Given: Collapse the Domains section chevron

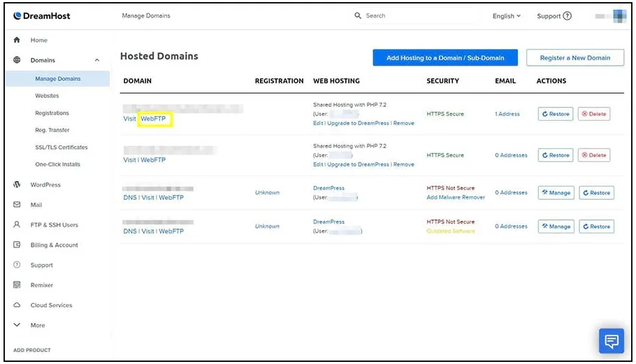Looking at the screenshot, I should pyautogui.click(x=97, y=60).
